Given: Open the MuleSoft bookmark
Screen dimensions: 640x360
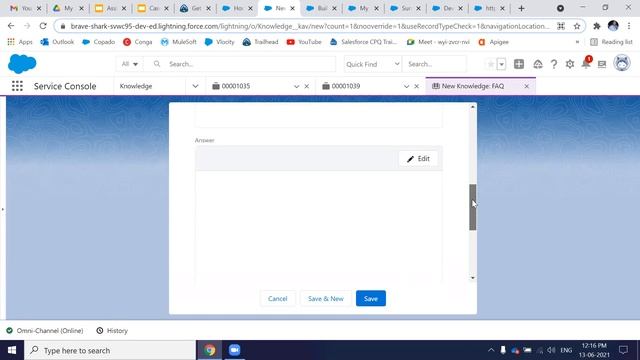Looking at the screenshot, I should tap(179, 42).
